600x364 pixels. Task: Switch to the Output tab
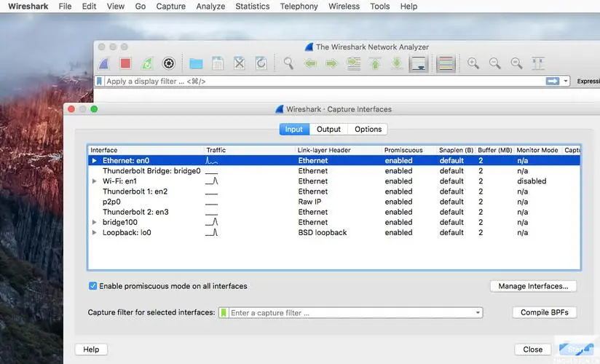328,129
